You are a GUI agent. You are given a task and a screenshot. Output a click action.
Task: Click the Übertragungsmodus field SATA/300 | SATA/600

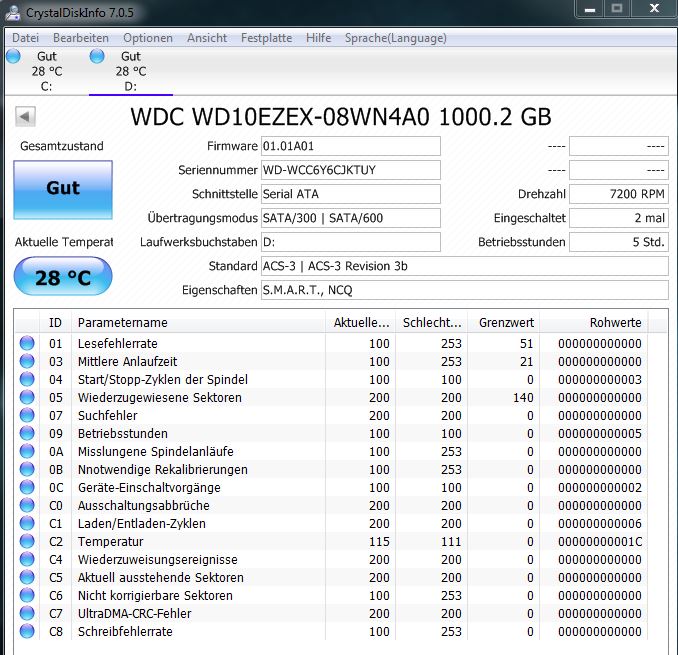351,218
